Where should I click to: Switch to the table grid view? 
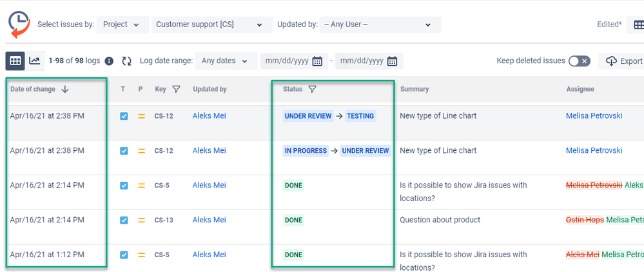[15, 61]
